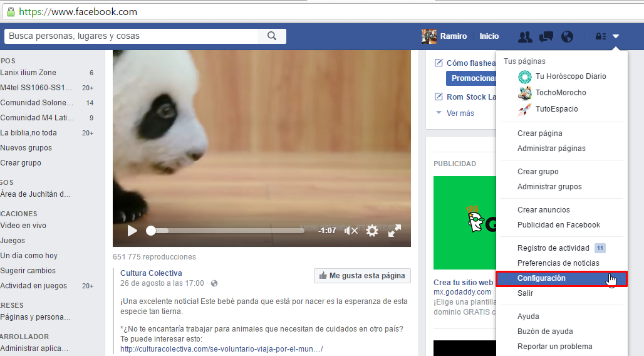The height and width of the screenshot is (356, 644).
Task: Open Rom Stock page link
Action: (471, 97)
